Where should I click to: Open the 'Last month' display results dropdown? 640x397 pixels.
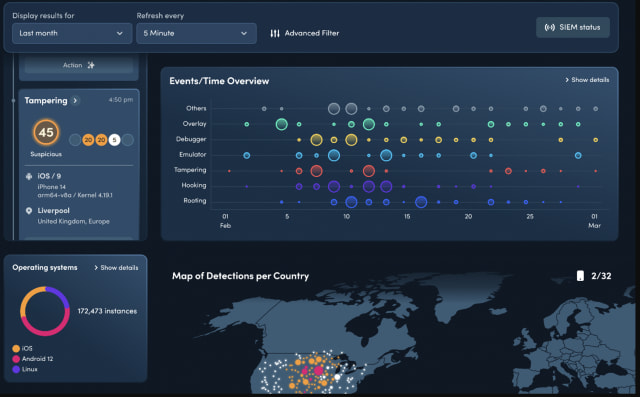tap(72, 33)
